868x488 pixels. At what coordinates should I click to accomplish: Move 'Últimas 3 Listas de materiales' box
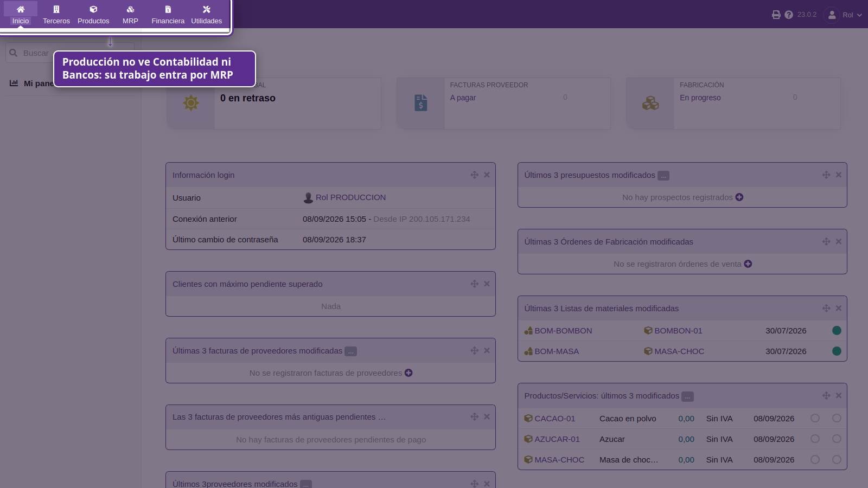(826, 308)
